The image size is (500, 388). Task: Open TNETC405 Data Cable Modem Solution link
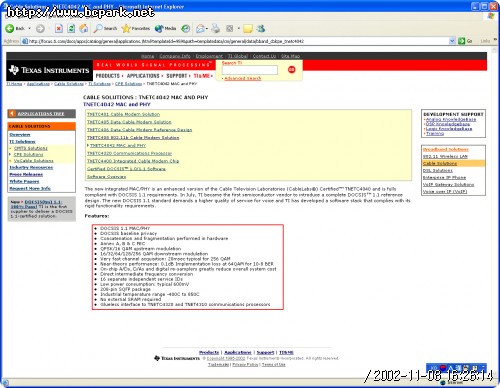(x=129, y=122)
